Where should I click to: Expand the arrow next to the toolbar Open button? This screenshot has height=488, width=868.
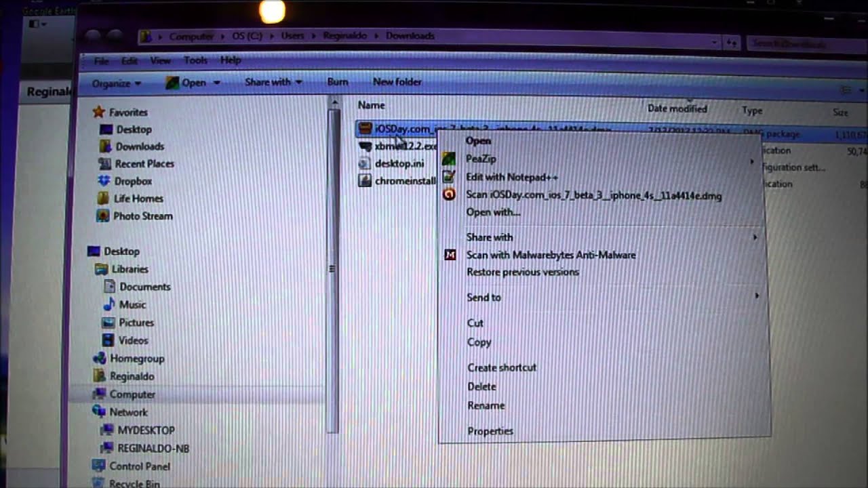[x=217, y=83]
